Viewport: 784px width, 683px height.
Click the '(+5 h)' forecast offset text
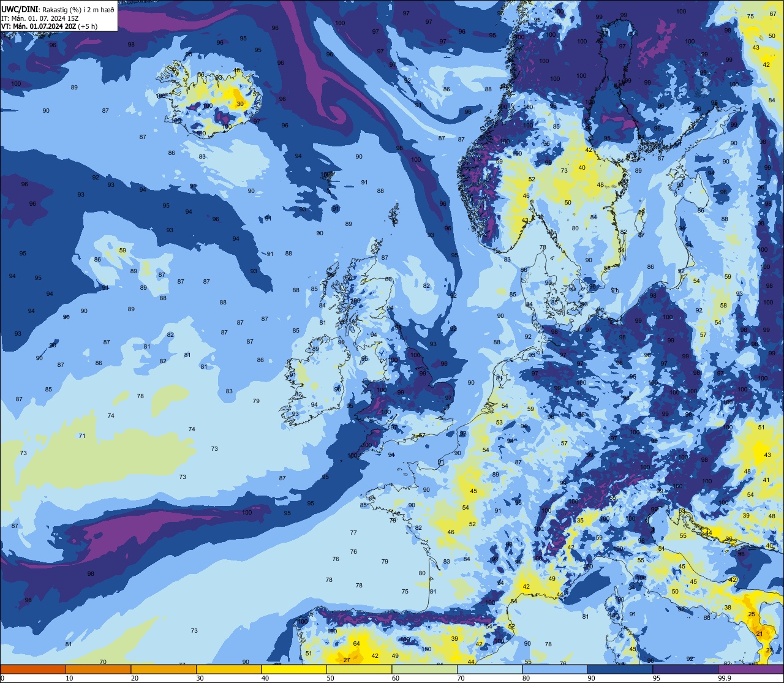(x=88, y=26)
